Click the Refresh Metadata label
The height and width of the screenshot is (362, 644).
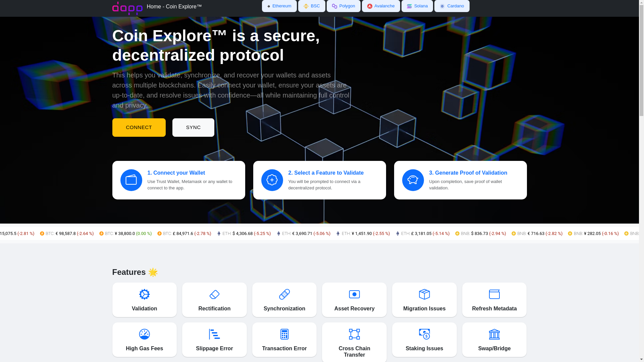tap(494, 309)
